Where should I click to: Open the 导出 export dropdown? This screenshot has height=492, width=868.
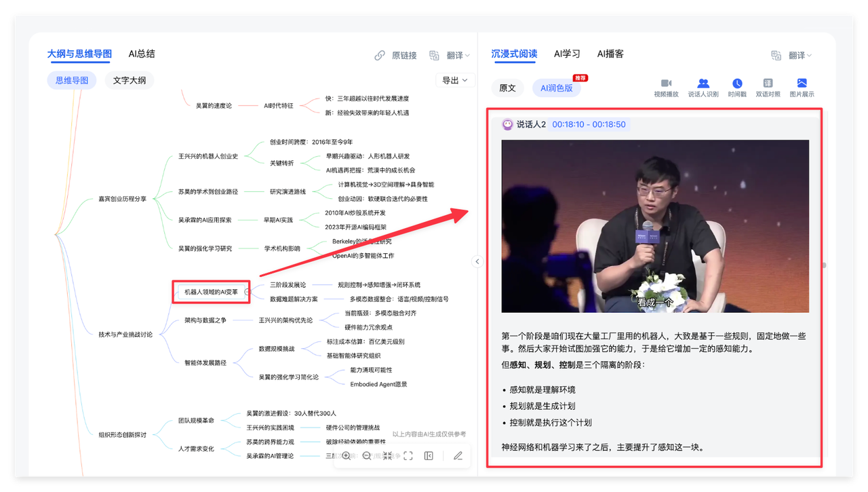[454, 81]
